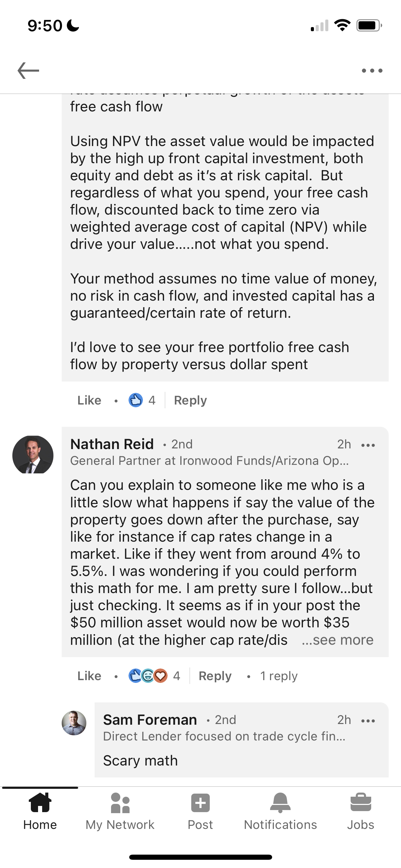The width and height of the screenshot is (401, 868).
Task: Open Nathan Reid's name link
Action: point(112,444)
